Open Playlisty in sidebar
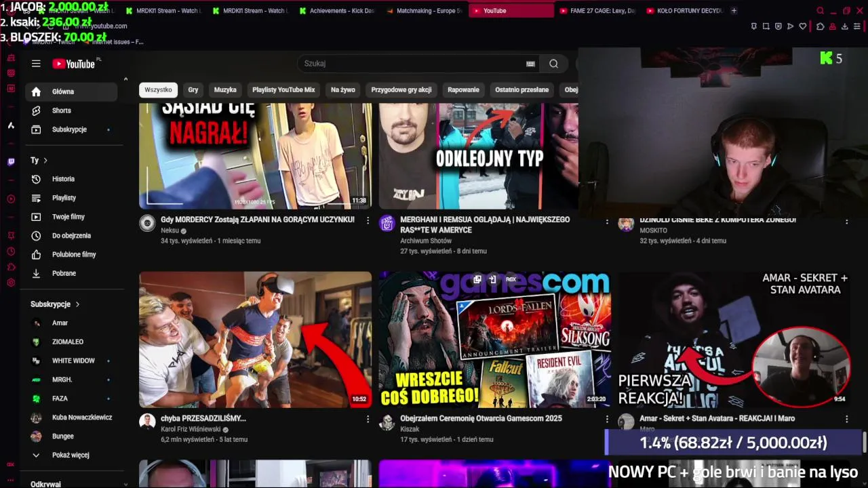Image resolution: width=868 pixels, height=488 pixels. (x=71, y=198)
